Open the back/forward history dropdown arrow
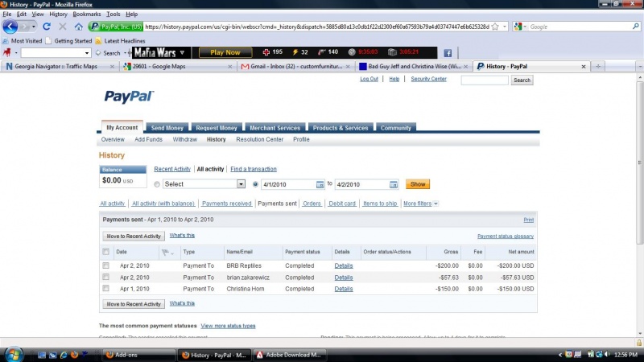The width and height of the screenshot is (644, 362). (34, 27)
